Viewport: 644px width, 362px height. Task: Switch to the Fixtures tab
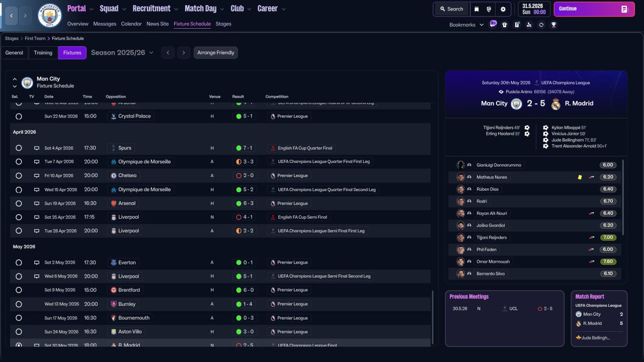coord(72,53)
